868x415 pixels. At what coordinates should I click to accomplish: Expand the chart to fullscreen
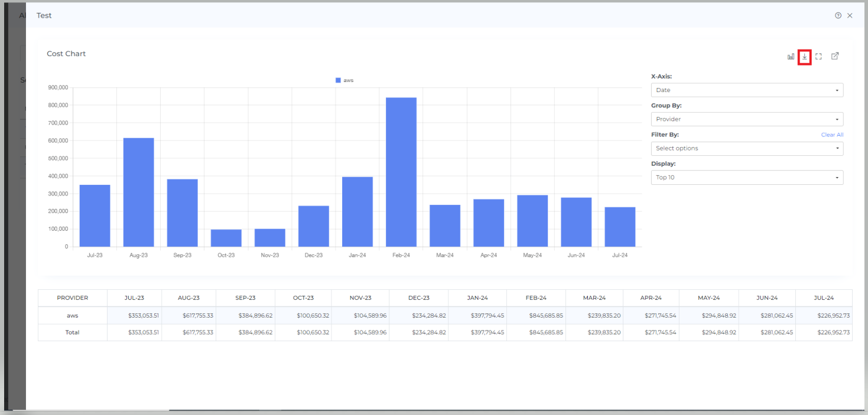818,57
